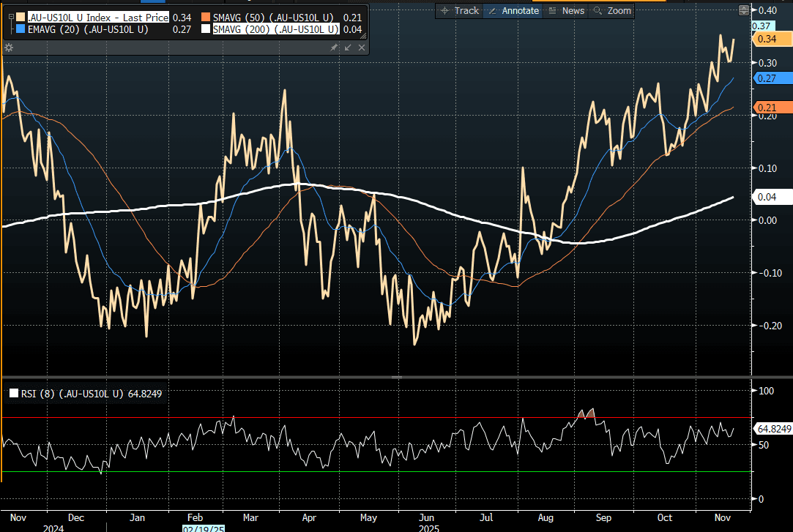This screenshot has width=793, height=532.
Task: Toggle the RSI (8) white swatch
Action: (x=14, y=394)
